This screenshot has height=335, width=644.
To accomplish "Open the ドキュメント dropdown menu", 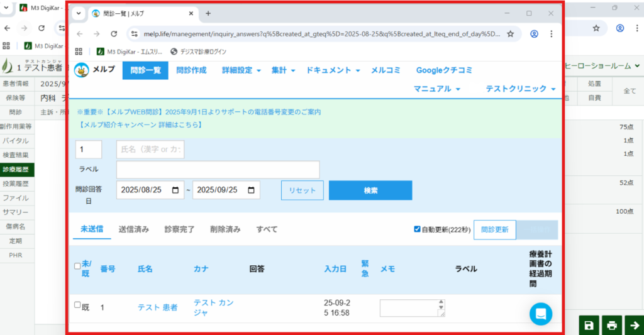I will click(333, 70).
